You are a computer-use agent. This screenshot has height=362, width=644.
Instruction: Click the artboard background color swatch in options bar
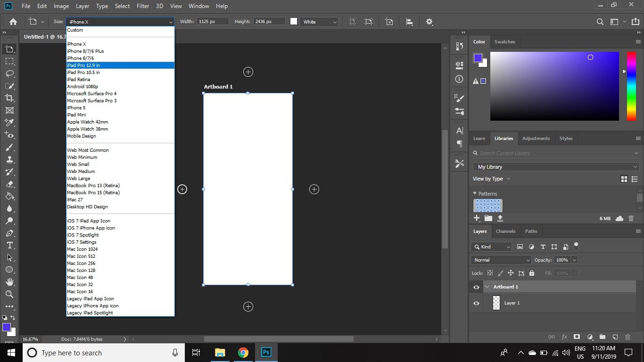point(294,22)
